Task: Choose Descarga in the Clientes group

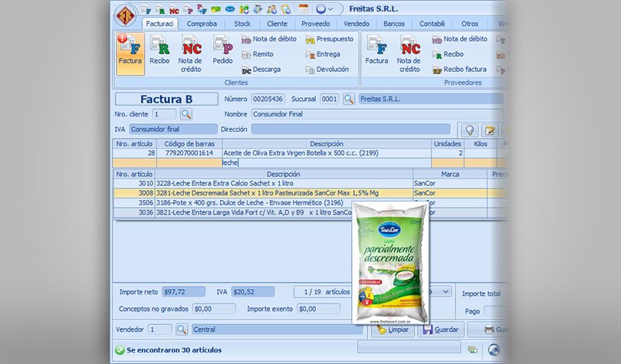Action: [x=261, y=70]
